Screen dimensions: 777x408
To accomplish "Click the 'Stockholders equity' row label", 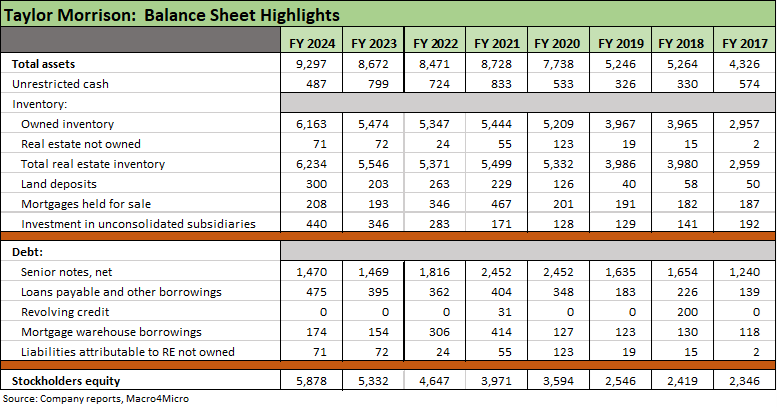I will tap(66, 381).
